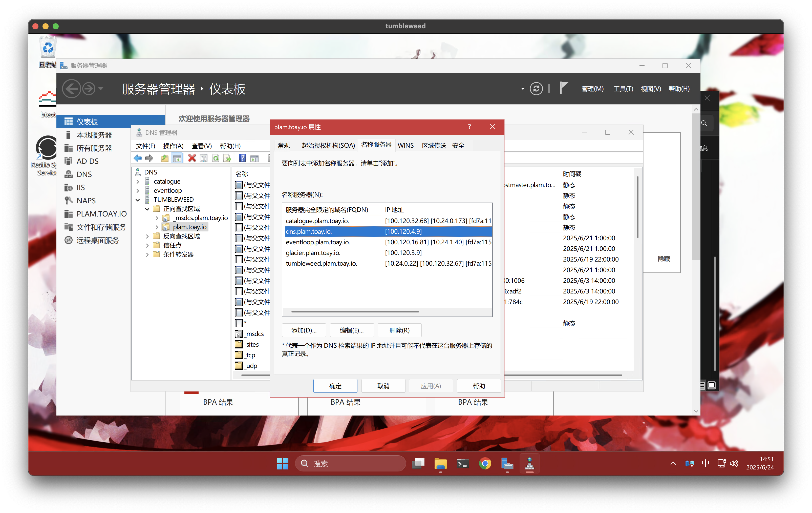Switch to the 起始授权机构(SOA) tab
This screenshot has height=513, width=812.
pos(328,145)
